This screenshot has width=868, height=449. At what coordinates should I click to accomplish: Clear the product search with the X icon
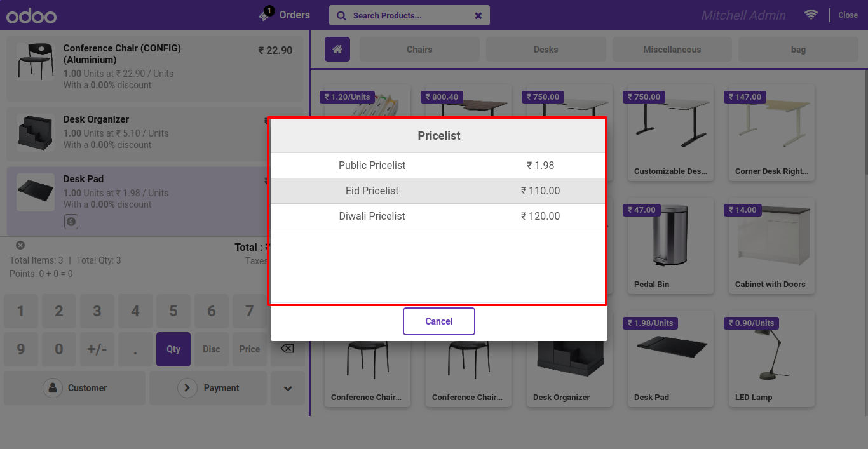(478, 16)
